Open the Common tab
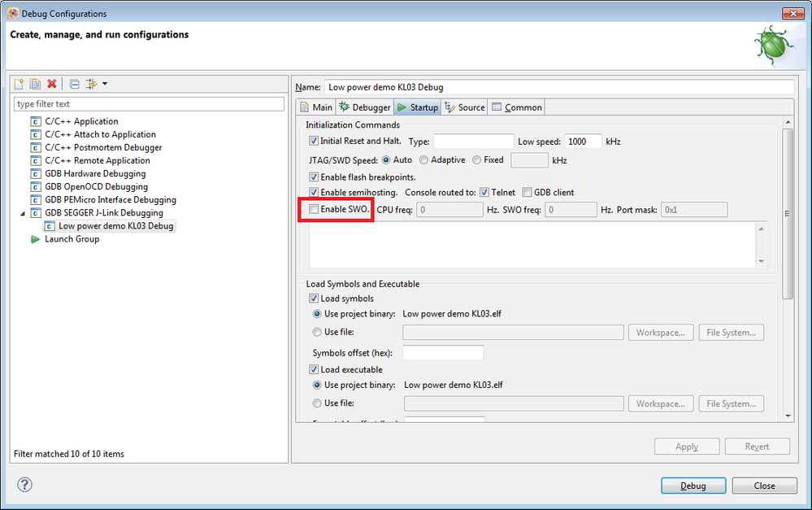The height and width of the screenshot is (510, 812). (x=521, y=107)
